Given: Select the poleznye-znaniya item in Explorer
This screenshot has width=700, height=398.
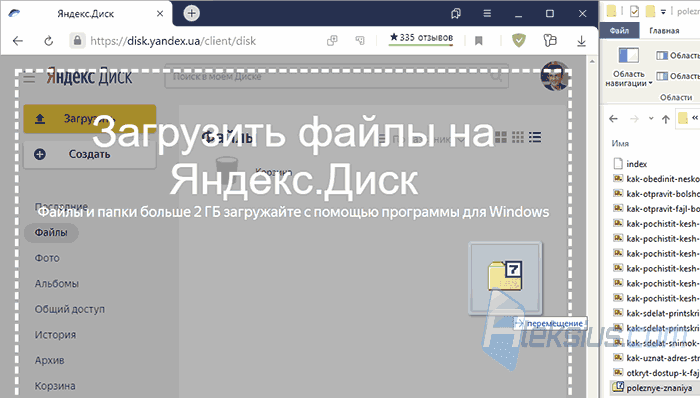Looking at the screenshot, I should [653, 388].
